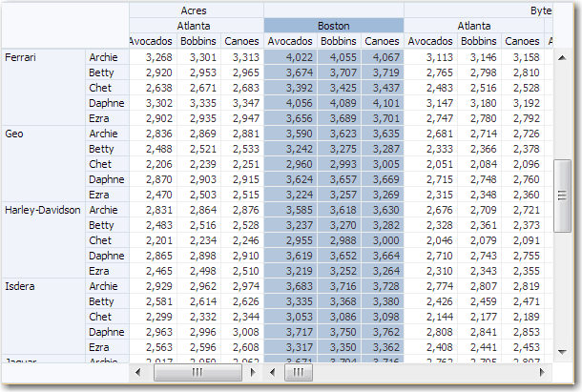
Task: Select the highlighted Boston column header
Action: pos(334,26)
